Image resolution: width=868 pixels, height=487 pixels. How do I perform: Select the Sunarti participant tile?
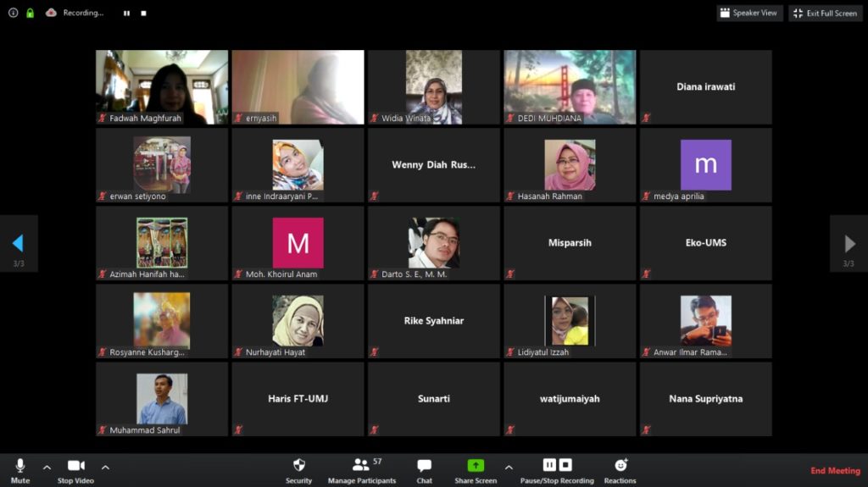434,399
